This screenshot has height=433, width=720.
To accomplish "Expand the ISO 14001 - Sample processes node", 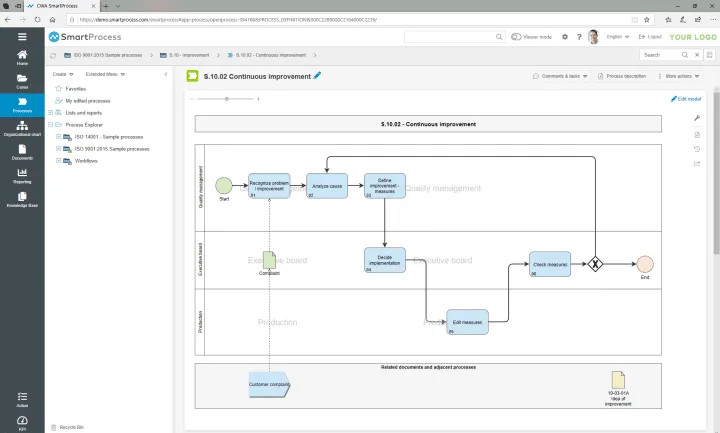I will pos(58,137).
